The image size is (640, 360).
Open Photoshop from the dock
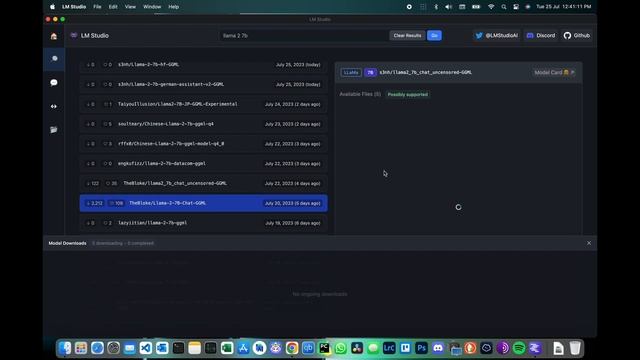click(422, 348)
